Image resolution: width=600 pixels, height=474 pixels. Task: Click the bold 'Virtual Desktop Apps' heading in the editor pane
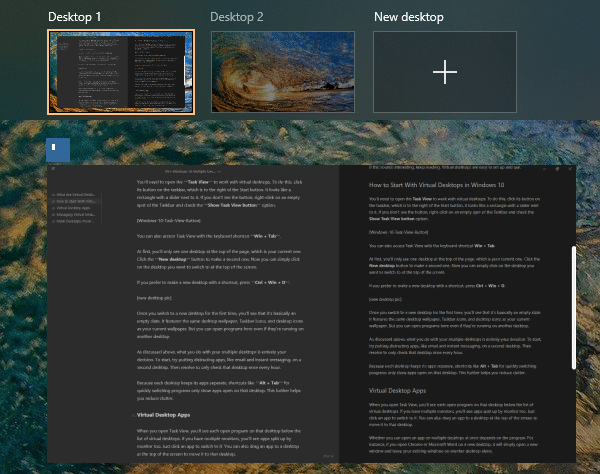[x=163, y=415]
